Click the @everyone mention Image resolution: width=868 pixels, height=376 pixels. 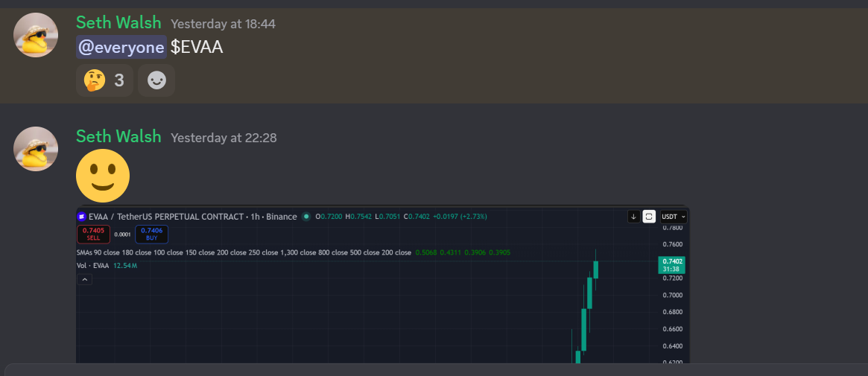[121, 47]
